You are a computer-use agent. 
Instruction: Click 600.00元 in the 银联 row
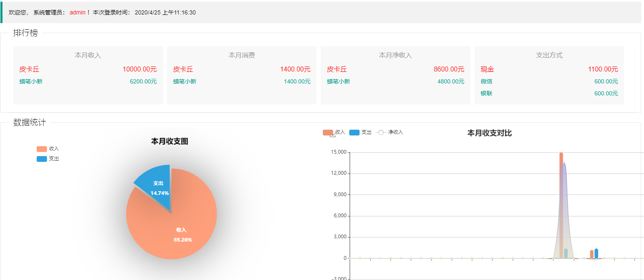click(606, 94)
